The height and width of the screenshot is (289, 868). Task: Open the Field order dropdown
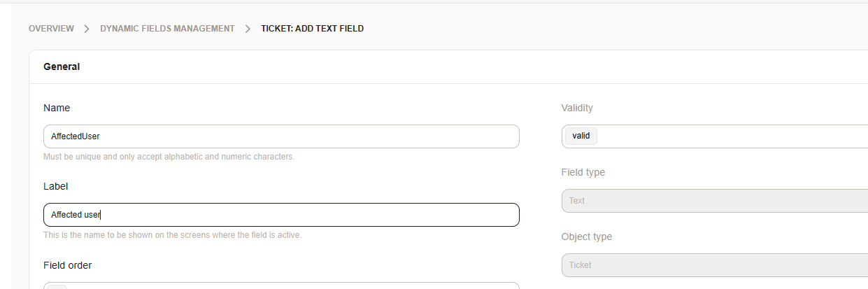(x=281, y=286)
